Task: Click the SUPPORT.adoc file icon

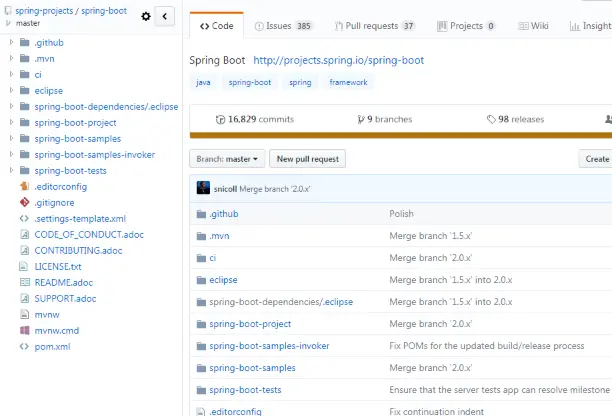Action: point(25,299)
